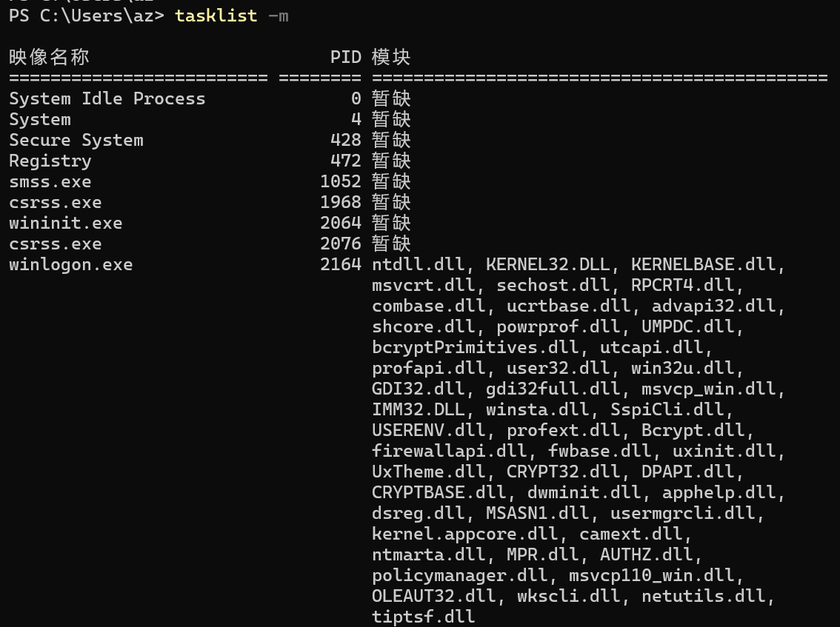
Task: Click the "System Idle Process" entry
Action: [x=107, y=98]
